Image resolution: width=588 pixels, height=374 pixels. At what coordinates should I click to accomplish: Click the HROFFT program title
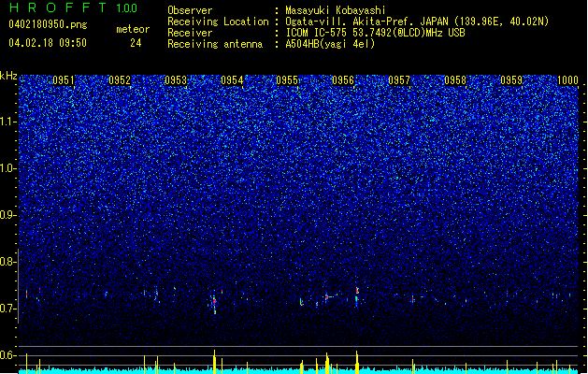pyautogui.click(x=58, y=7)
